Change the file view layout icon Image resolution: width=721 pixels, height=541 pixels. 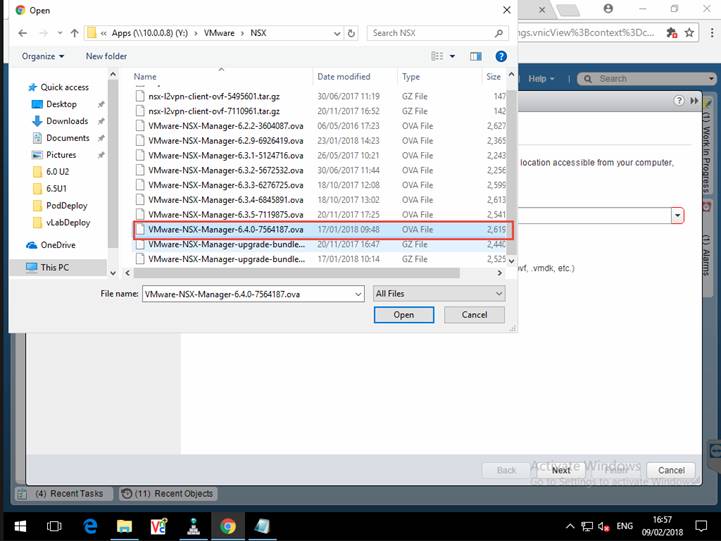coord(437,56)
